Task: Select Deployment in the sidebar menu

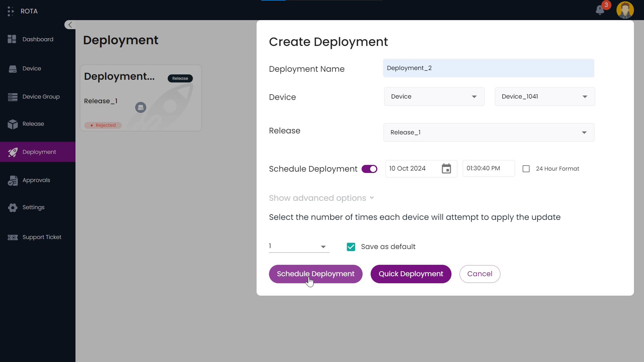Action: point(39,152)
